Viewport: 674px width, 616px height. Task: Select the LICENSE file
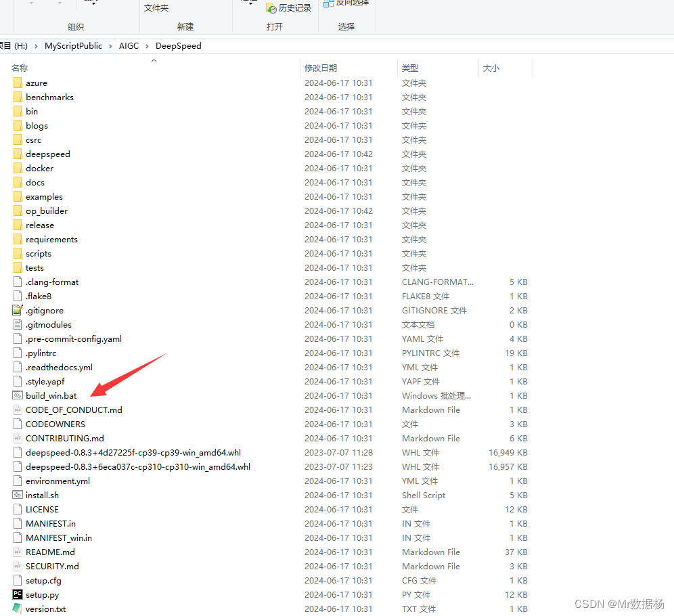39,509
